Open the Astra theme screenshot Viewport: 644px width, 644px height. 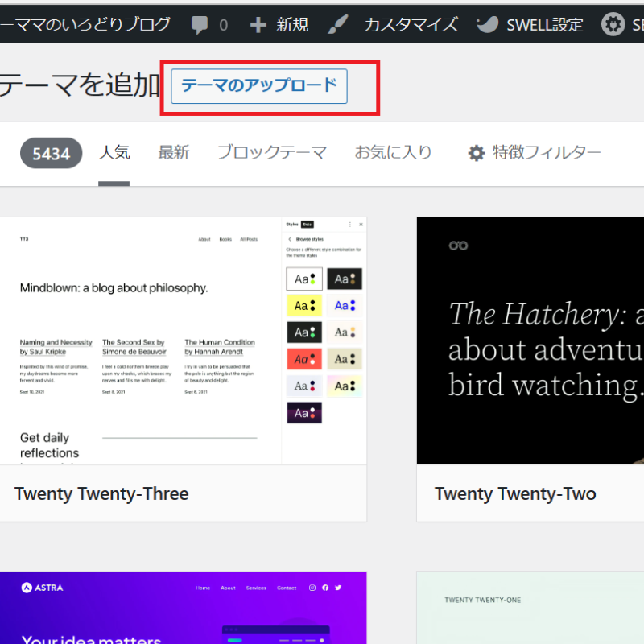(x=184, y=608)
